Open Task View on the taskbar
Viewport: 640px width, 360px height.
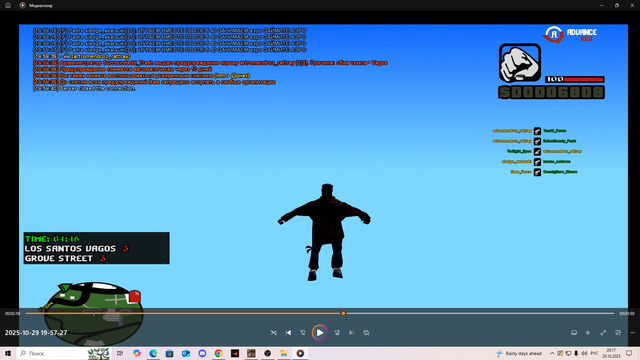coord(120,353)
